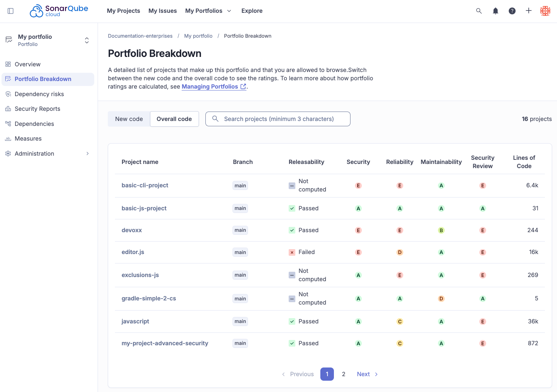The width and height of the screenshot is (557, 392).
Task: Go to page 2
Action: pos(344,374)
